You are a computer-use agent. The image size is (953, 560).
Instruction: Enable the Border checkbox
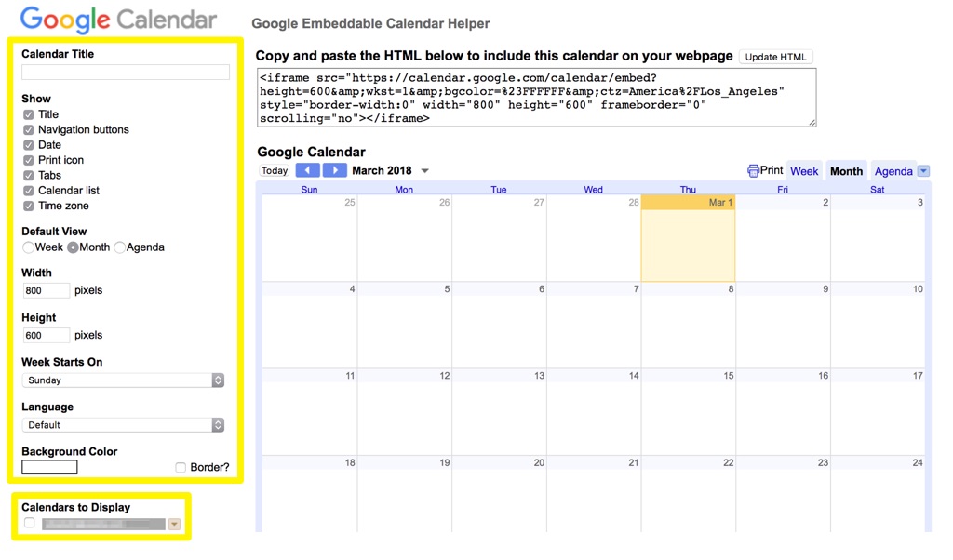point(181,467)
